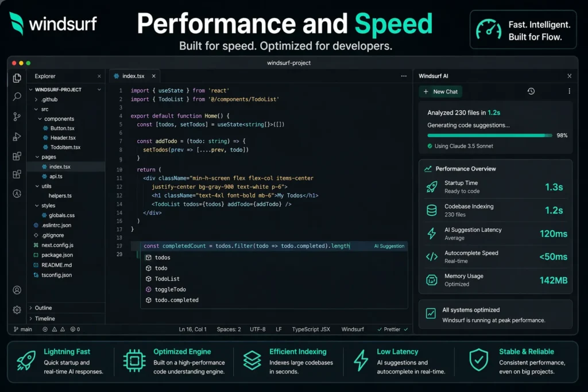Click the 98% progress bar
Screen dimensions: 588x392
tap(490, 135)
